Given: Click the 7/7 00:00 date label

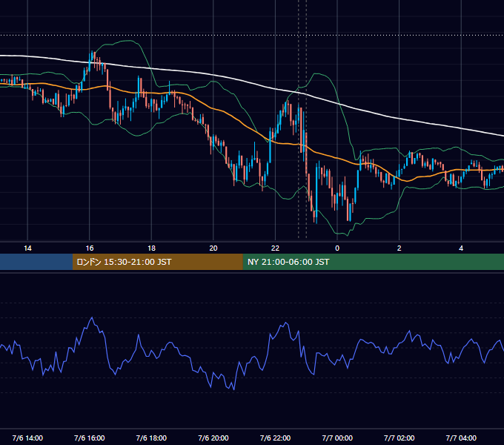Looking at the screenshot, I should (x=337, y=438).
